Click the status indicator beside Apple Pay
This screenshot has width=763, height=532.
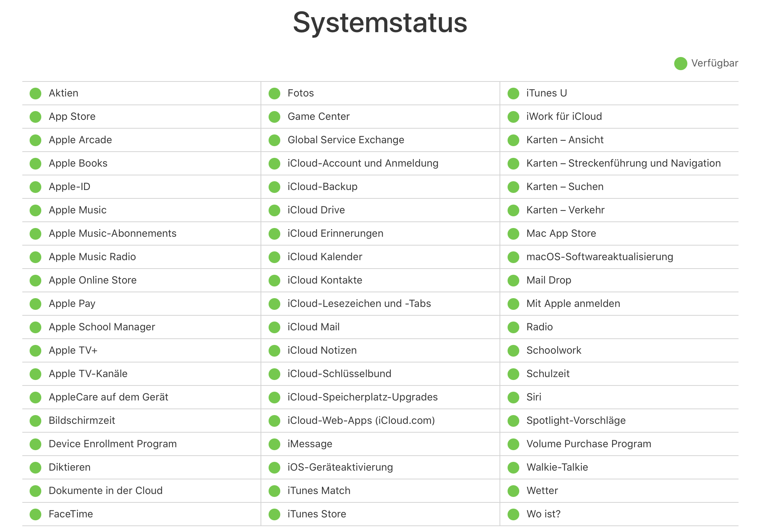(35, 304)
